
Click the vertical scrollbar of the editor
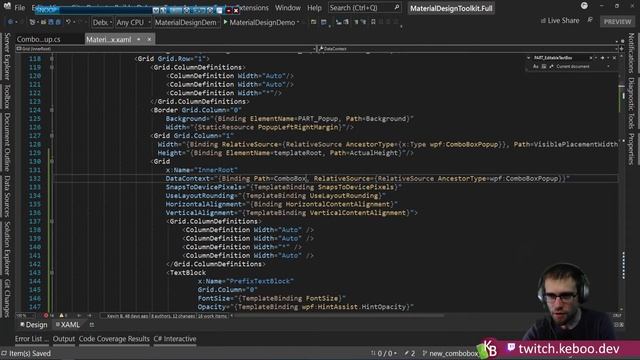click(x=622, y=184)
